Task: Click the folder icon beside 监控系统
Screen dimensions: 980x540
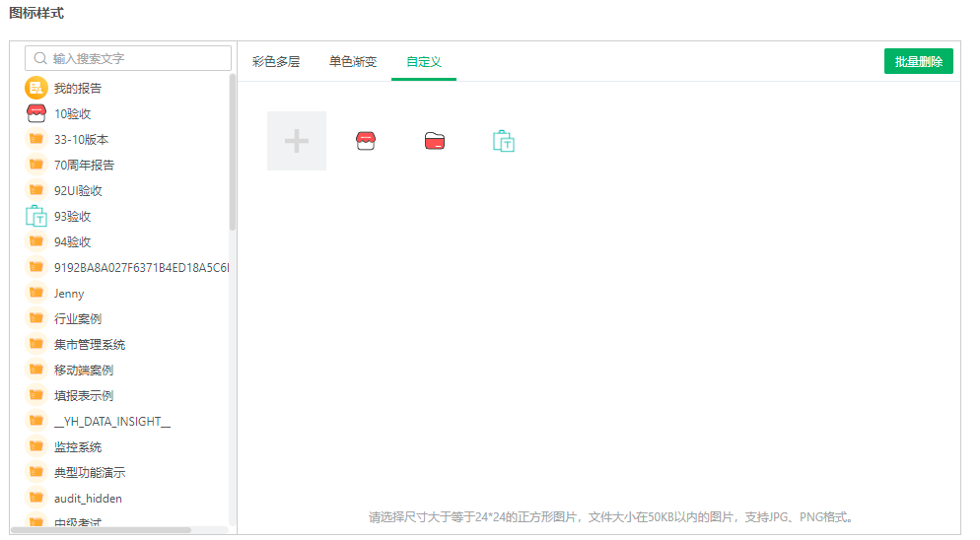Action: pyautogui.click(x=36, y=446)
